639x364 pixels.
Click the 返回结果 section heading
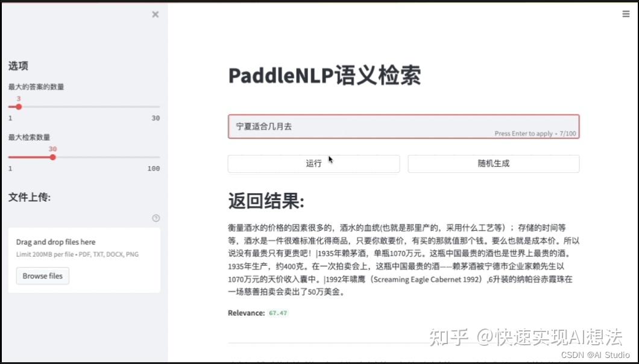click(x=265, y=202)
